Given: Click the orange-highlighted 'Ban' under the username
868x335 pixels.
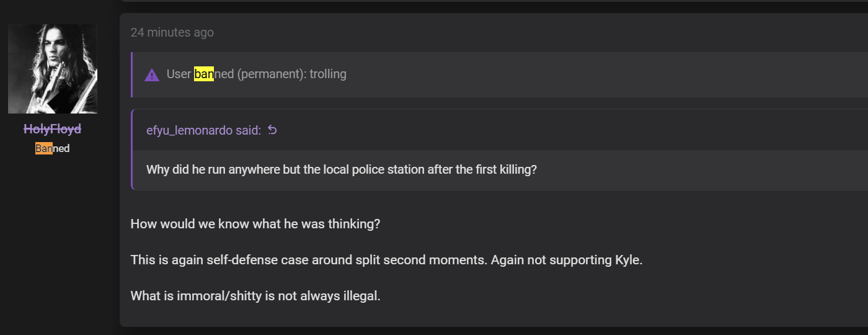Looking at the screenshot, I should (44, 148).
